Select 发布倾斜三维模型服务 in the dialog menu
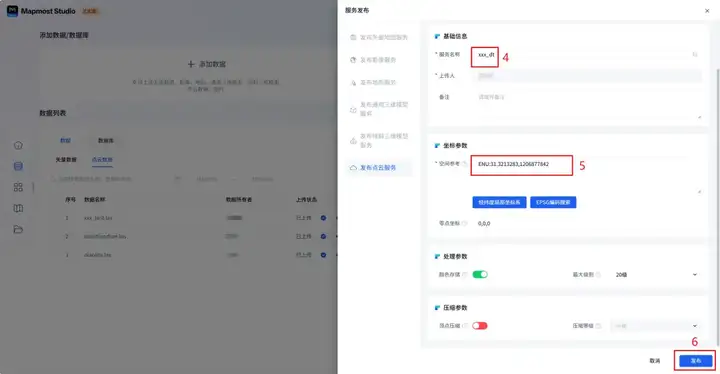Screen dimensions: 720x374 click(379, 141)
